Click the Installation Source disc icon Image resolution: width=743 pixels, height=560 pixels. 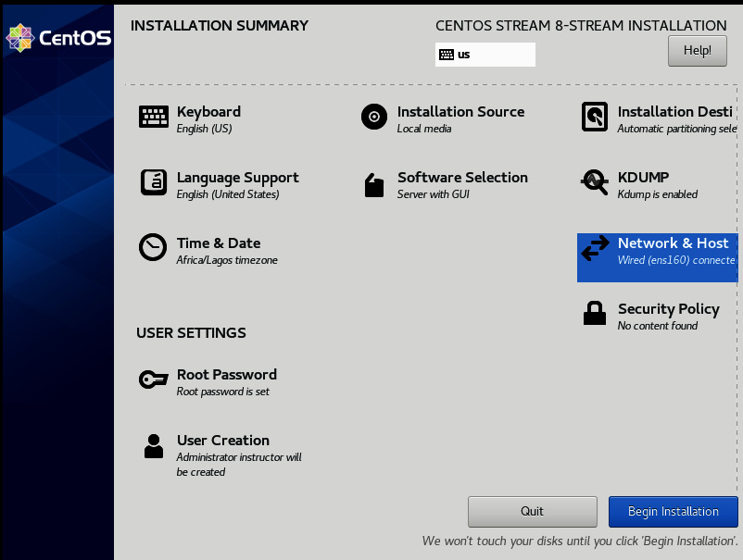pos(374,117)
